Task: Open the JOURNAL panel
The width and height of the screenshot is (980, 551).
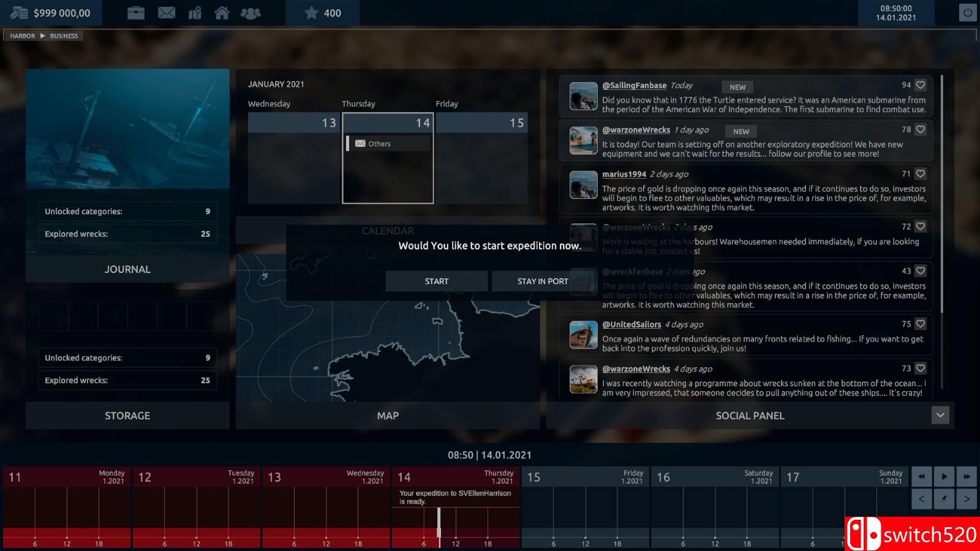Action: (x=127, y=269)
